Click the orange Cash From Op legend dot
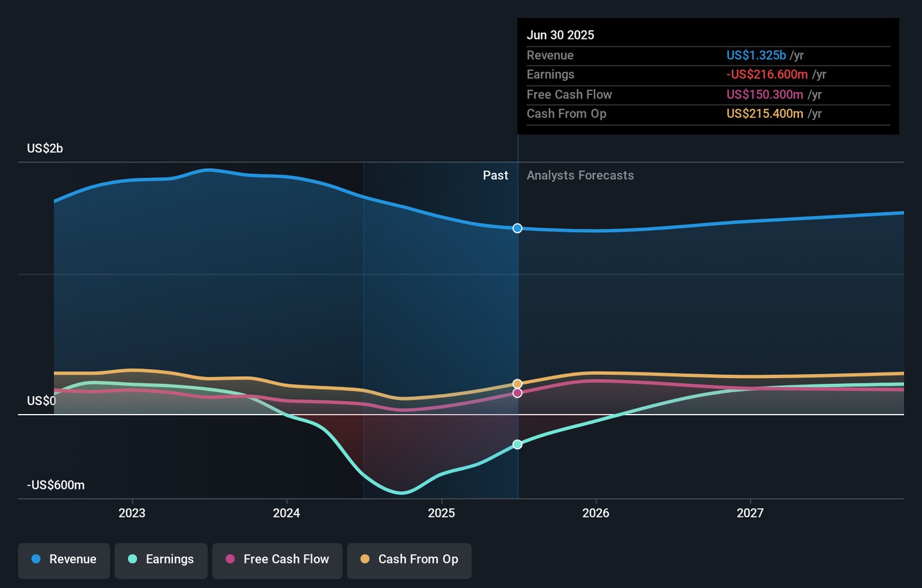Viewport: 922px width, 588px height. (365, 559)
